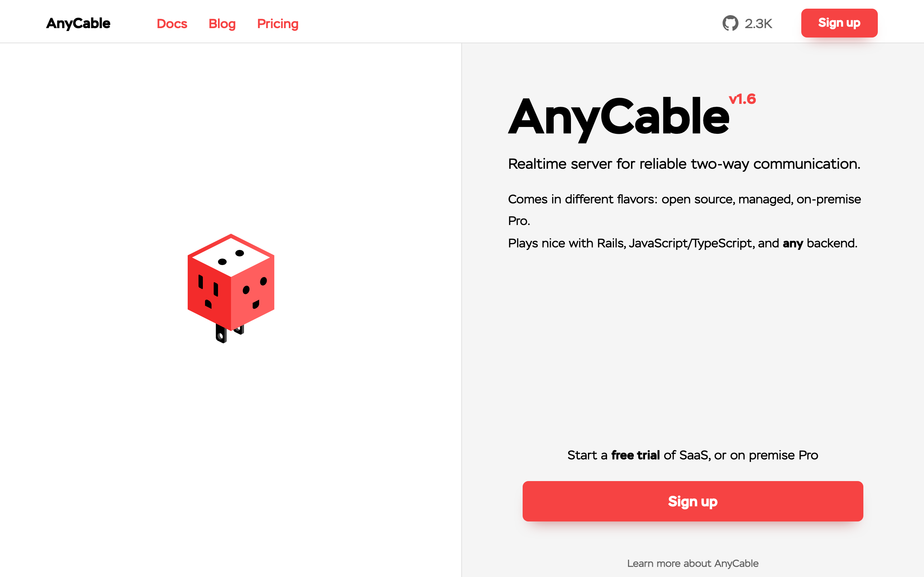Go to the Blog section
This screenshot has height=577, width=924.
coord(222,24)
